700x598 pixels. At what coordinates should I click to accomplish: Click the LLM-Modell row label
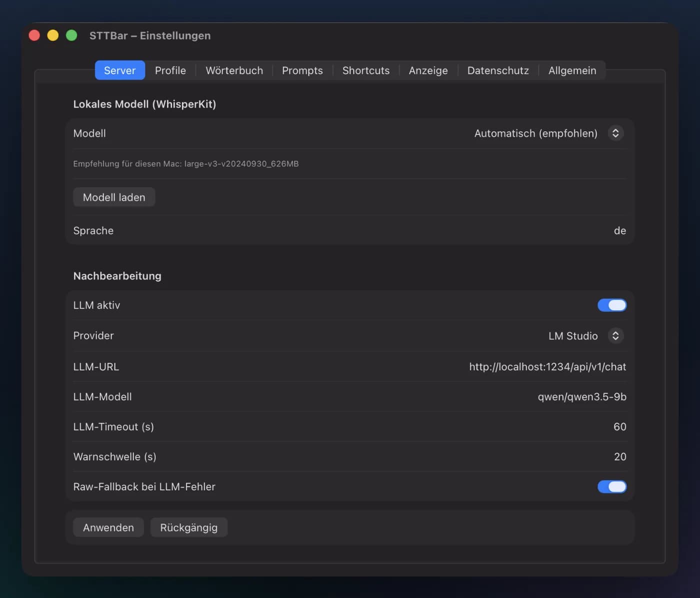(x=102, y=397)
